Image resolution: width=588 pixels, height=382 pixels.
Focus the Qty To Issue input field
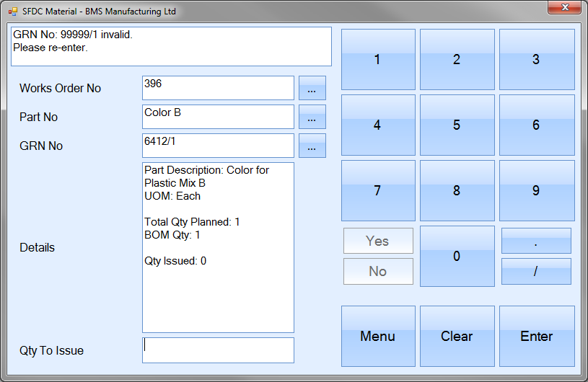(x=218, y=350)
